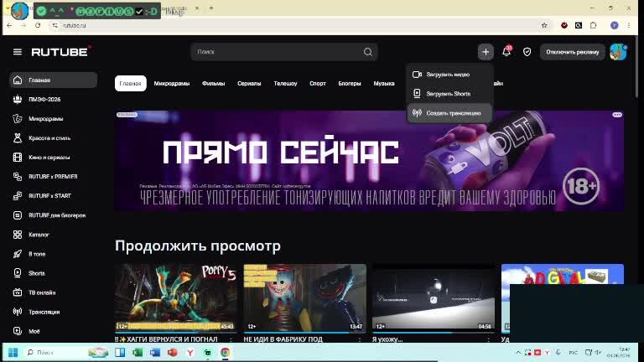Open the blue Huggy Wuggy 13:47 thumbnail
This screenshot has height=362, width=644.
coord(304,297)
